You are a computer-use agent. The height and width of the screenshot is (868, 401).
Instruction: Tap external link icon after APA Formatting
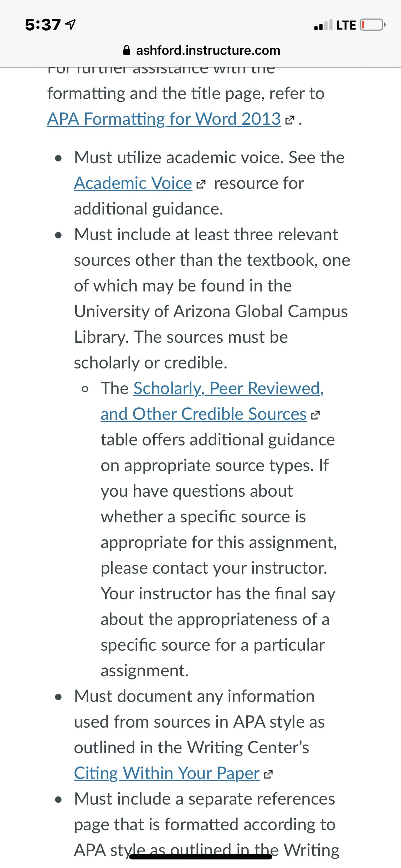point(290,120)
